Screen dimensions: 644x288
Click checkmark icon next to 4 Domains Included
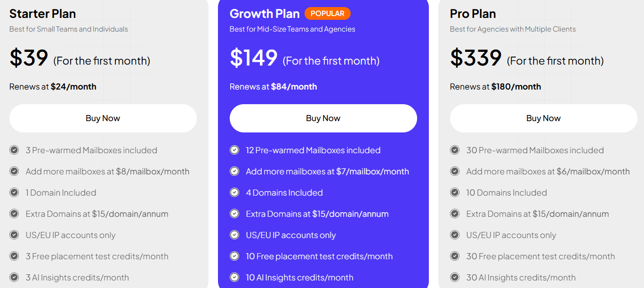coord(234,192)
